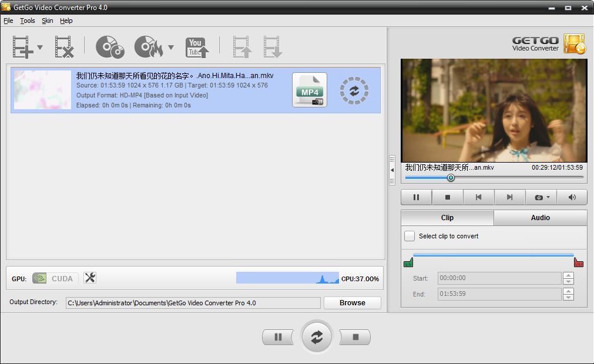This screenshot has width=594, height=364.
Task: Expand the Add Video dropdown arrow
Action: pos(40,48)
